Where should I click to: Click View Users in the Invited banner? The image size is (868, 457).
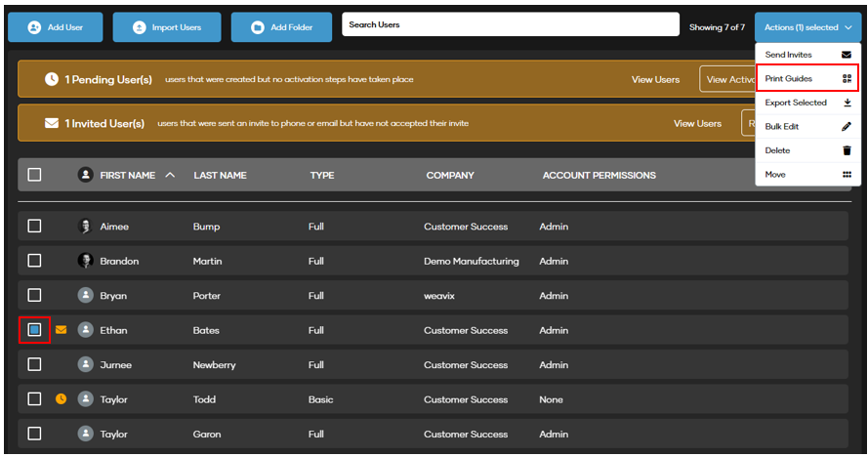click(x=697, y=124)
